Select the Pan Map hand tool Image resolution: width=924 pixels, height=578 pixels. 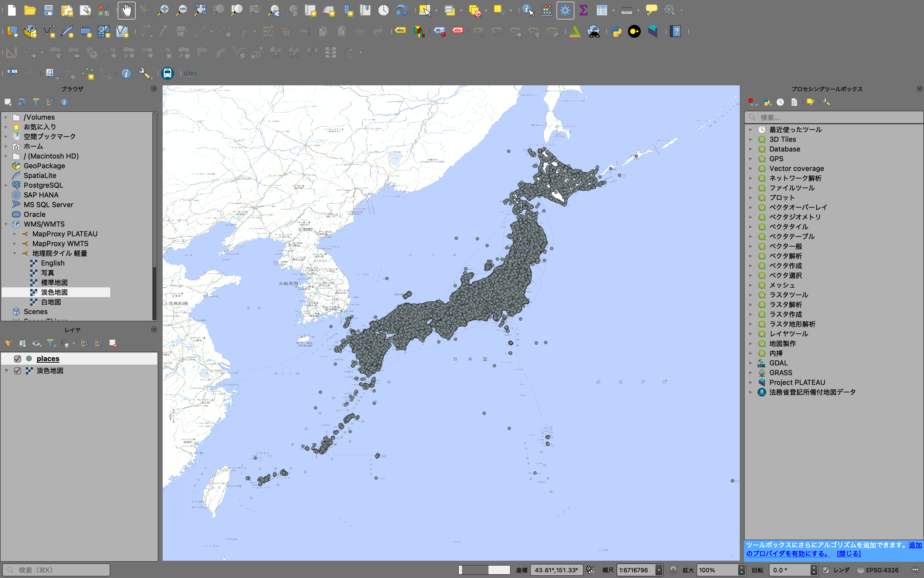click(126, 10)
